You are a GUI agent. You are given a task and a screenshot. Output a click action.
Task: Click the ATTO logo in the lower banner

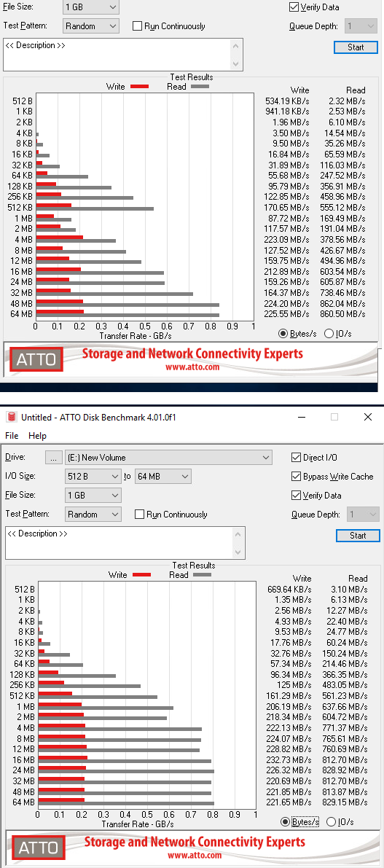point(38,848)
